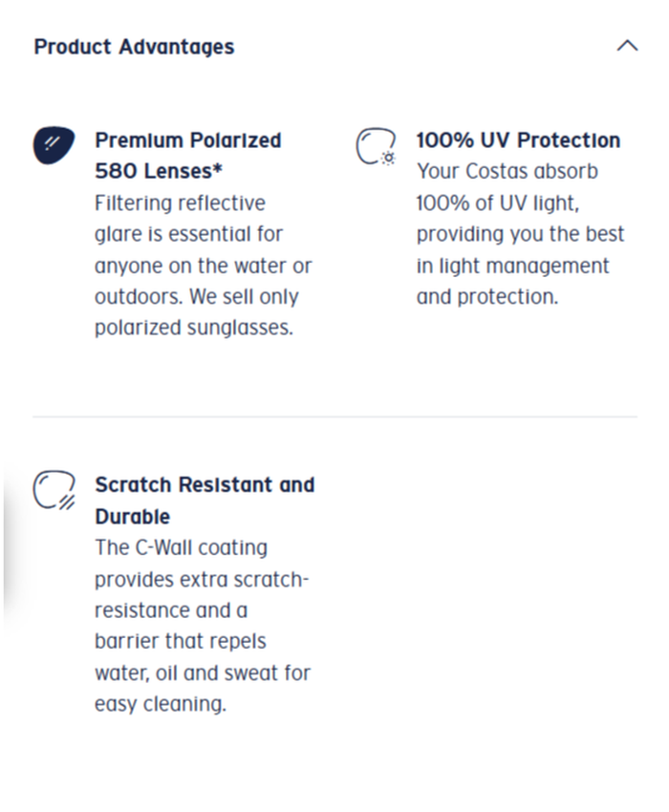Click the word Durable in heading
669x812 pixels.
tap(132, 517)
